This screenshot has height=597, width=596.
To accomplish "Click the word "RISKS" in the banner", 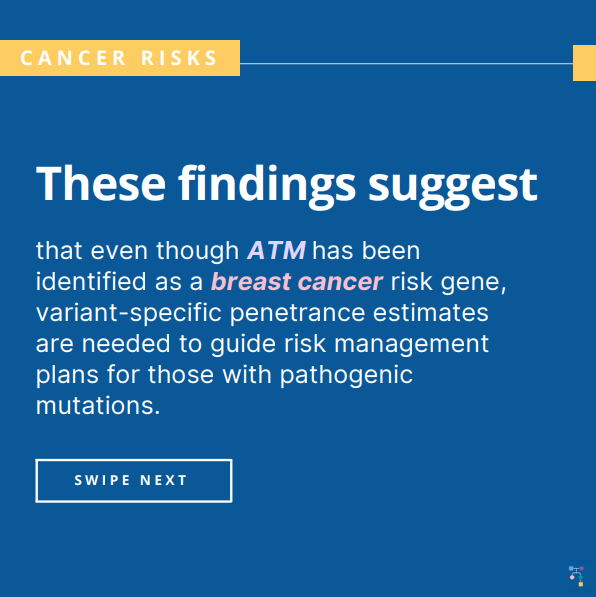I will click(179, 58).
